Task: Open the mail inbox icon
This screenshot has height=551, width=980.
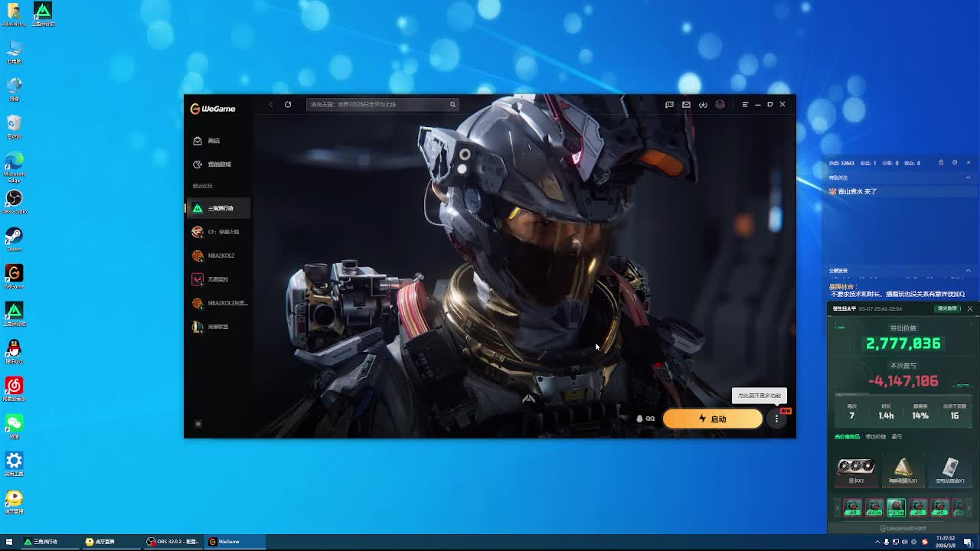Action: 686,104
